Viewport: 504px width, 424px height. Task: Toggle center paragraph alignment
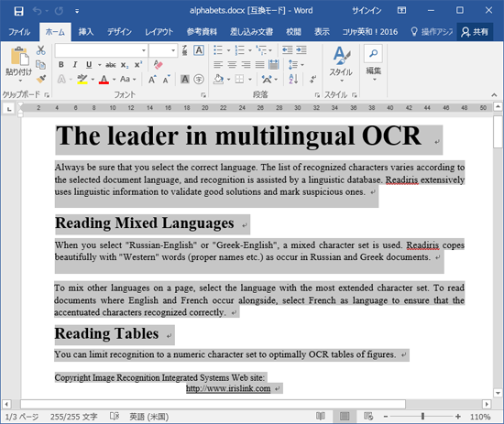point(232,65)
